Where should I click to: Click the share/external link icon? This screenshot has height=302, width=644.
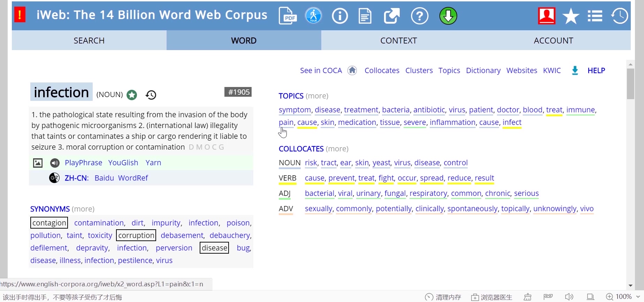pyautogui.click(x=392, y=16)
